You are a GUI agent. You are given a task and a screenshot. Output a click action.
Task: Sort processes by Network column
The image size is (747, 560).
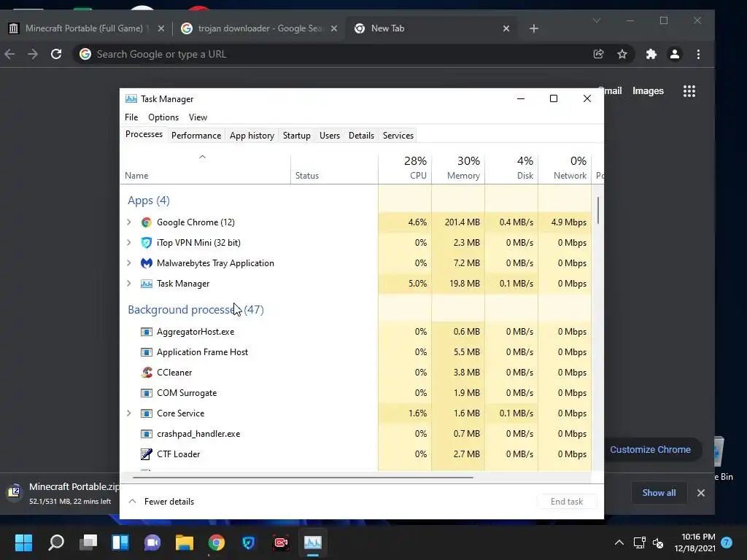click(x=565, y=168)
